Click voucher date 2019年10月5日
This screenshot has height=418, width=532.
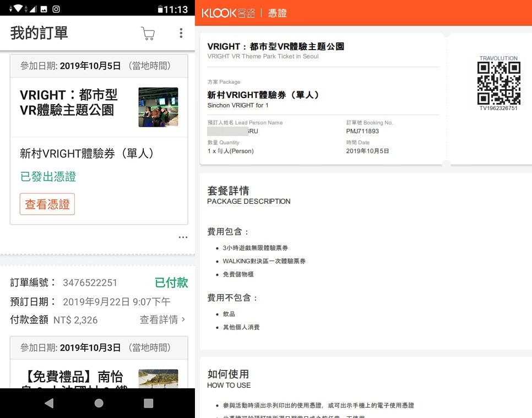tap(367, 151)
